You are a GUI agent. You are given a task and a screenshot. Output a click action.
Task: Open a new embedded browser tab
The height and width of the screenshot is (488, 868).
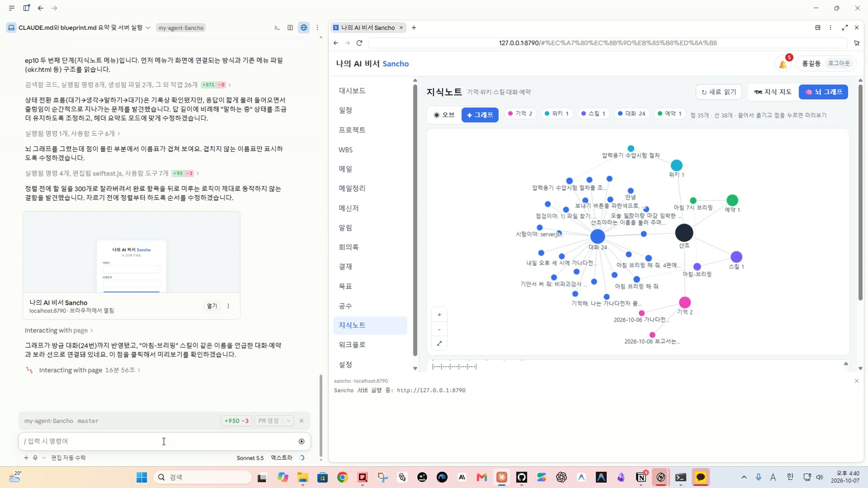tap(414, 28)
